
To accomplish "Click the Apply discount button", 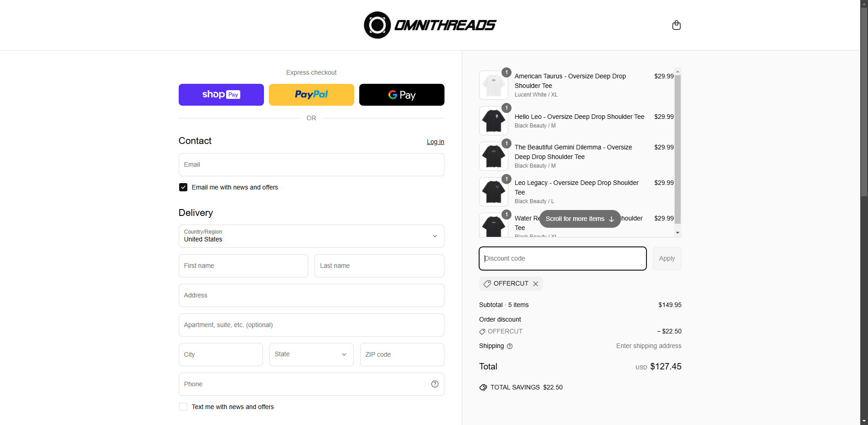I will point(667,258).
